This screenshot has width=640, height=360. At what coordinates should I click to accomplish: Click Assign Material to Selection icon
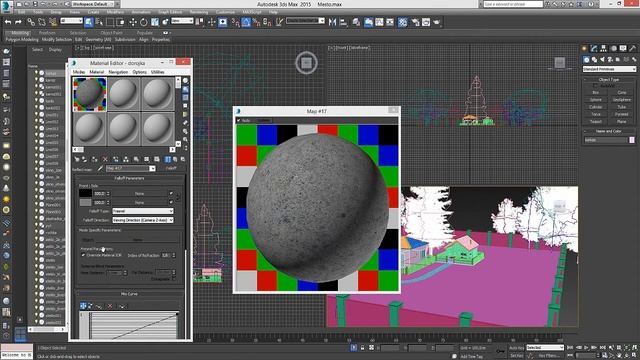(x=95, y=159)
